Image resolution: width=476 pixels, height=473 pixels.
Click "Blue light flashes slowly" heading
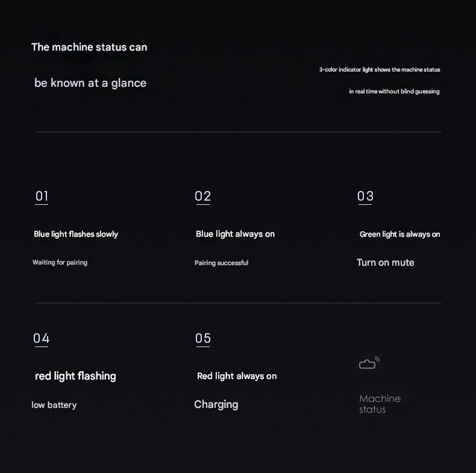click(76, 234)
